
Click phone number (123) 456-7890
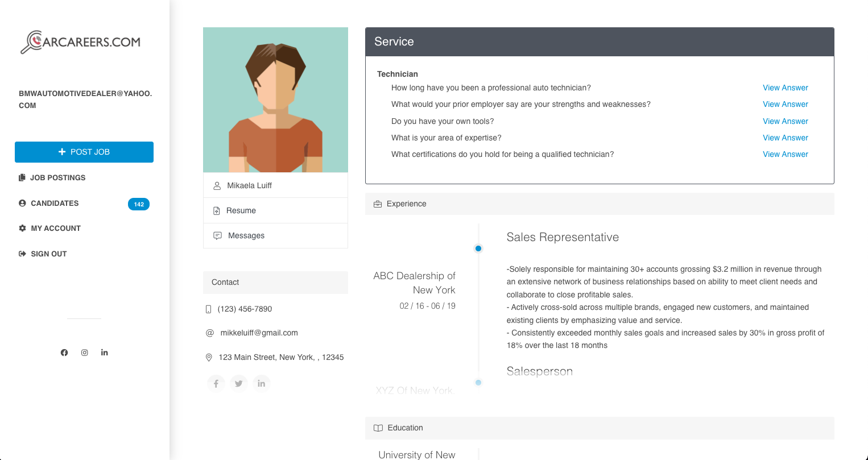click(x=245, y=309)
